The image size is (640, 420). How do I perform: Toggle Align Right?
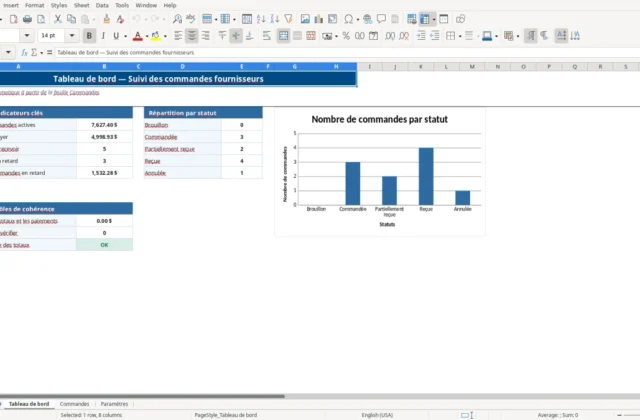pos(205,36)
